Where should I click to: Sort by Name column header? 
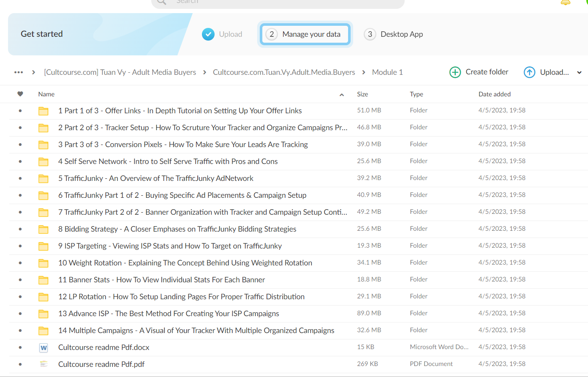[x=46, y=94]
